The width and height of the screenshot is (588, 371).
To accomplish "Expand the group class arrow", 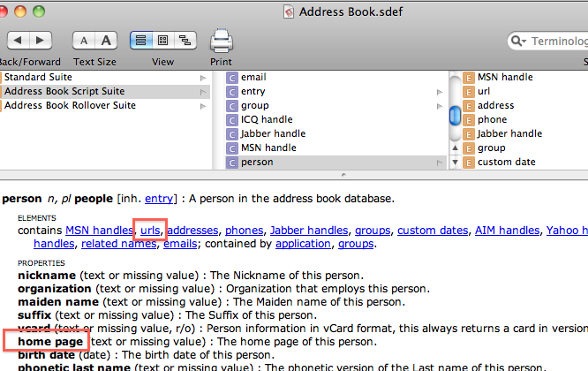I will point(440,106).
